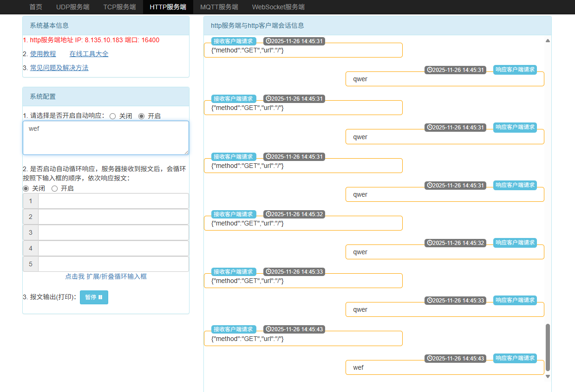Select 关闭 radio for auto loop response
Image resolution: width=575 pixels, height=392 pixels.
click(x=26, y=188)
